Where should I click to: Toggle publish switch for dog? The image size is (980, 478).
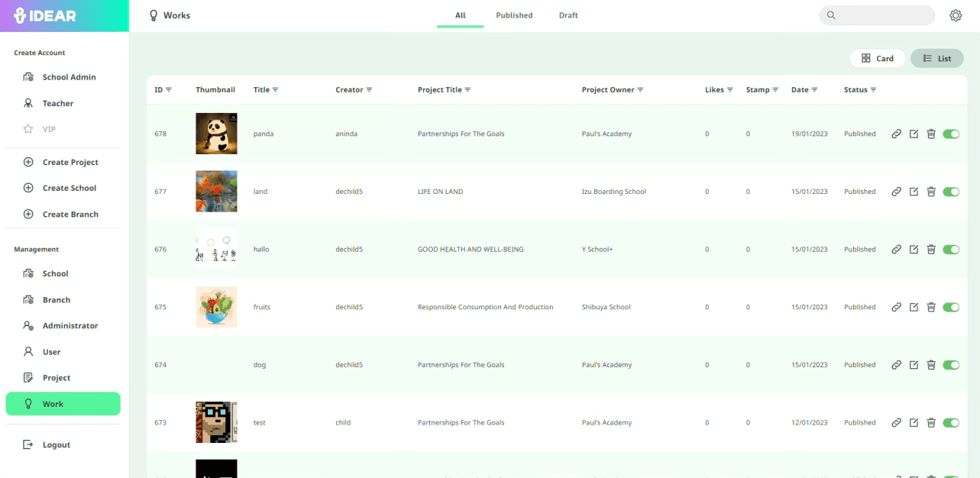click(x=951, y=365)
